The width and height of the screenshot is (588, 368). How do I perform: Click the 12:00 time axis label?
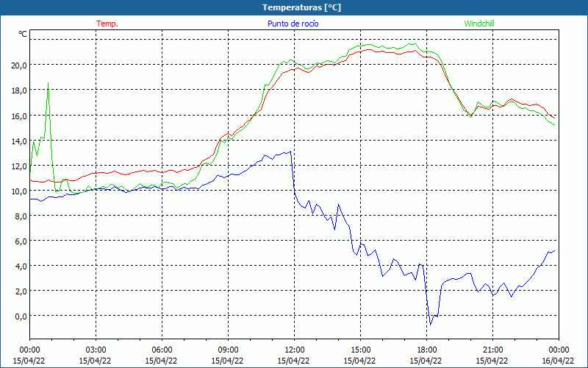click(295, 350)
